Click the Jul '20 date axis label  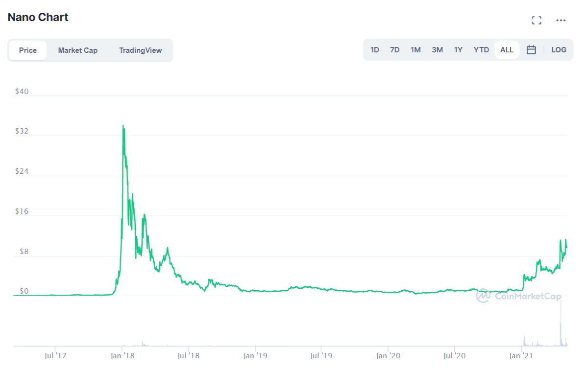coord(454,355)
